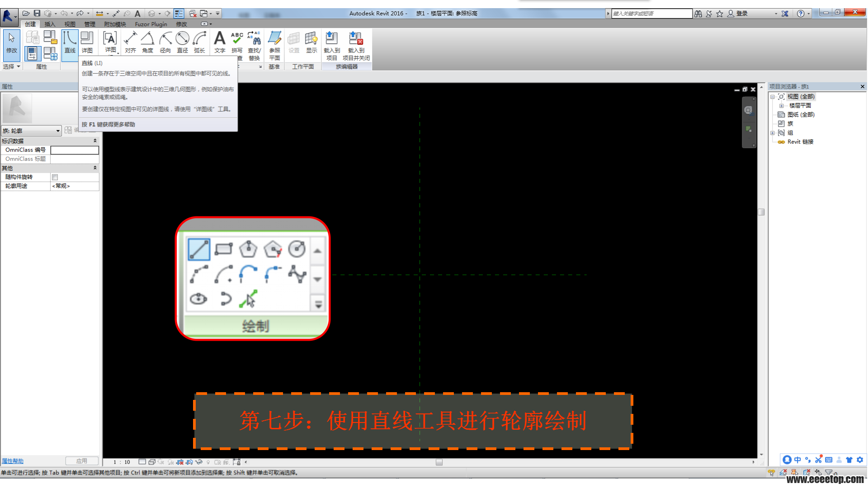Click the visual style cube icon in view bar

pos(152,462)
